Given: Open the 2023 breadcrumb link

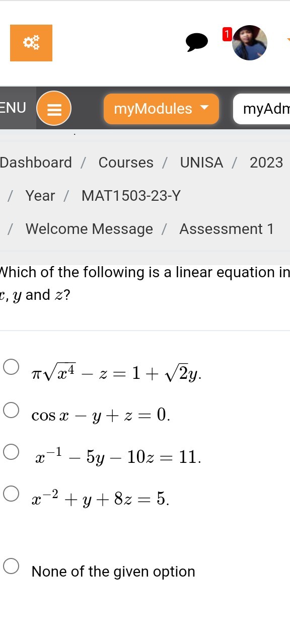Looking at the screenshot, I should tap(266, 163).
